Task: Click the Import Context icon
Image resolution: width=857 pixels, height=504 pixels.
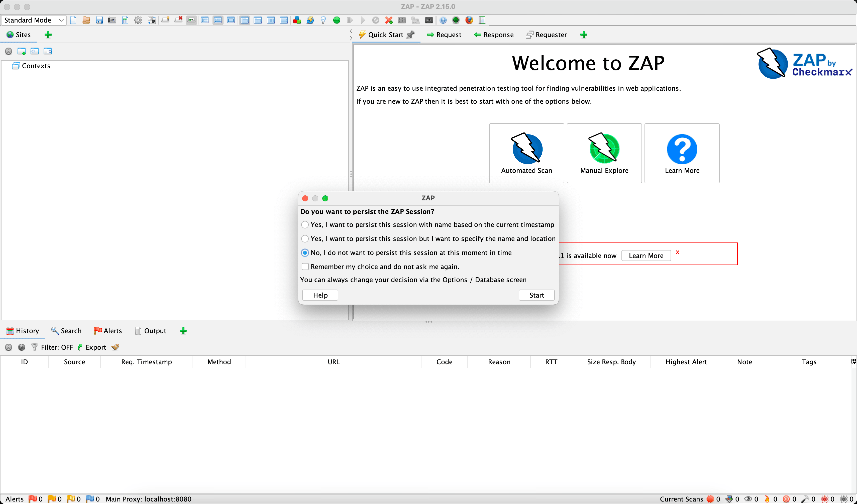Action: 34,51
